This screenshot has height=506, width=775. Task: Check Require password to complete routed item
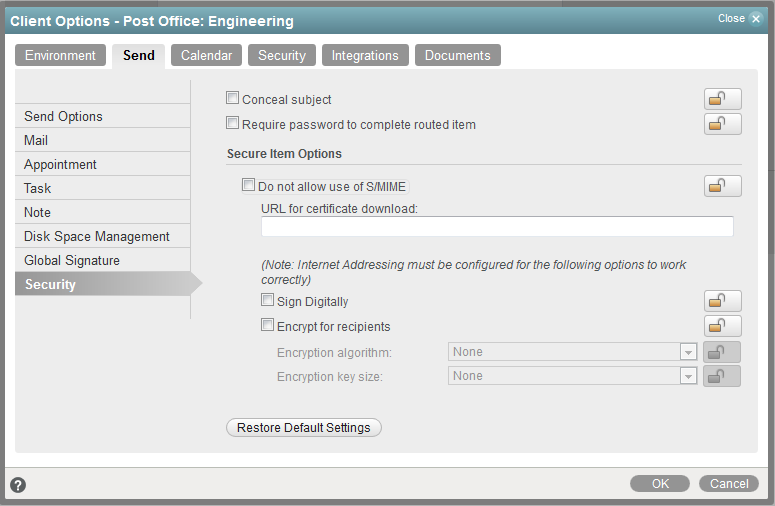point(233,124)
